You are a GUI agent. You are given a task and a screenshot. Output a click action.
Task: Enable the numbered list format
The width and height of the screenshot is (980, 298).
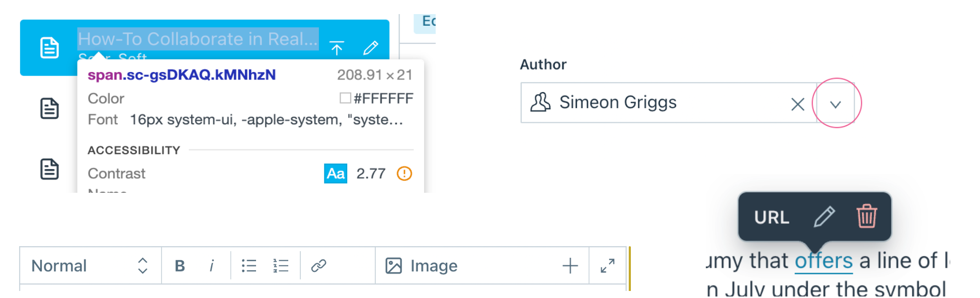(x=281, y=265)
